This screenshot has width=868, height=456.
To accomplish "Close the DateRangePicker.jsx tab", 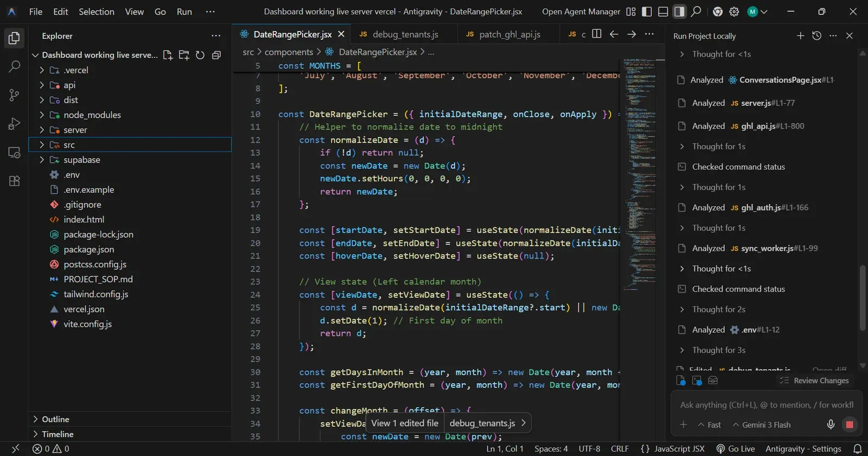I will pyautogui.click(x=341, y=34).
